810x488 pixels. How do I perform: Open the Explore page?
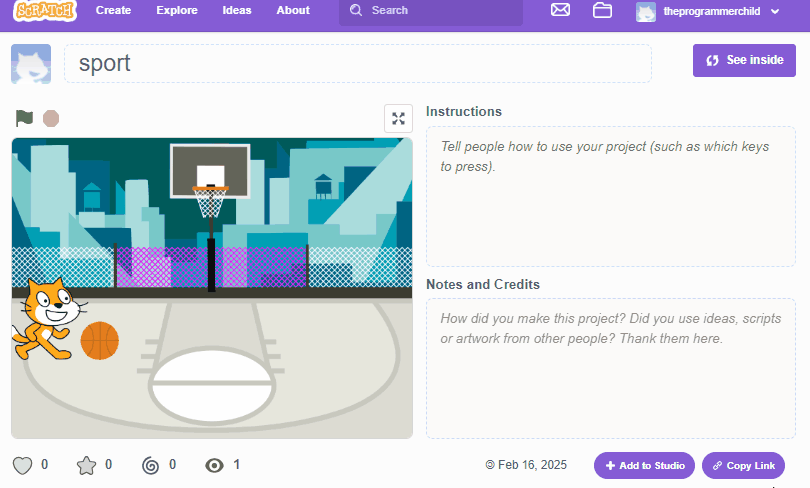177,10
